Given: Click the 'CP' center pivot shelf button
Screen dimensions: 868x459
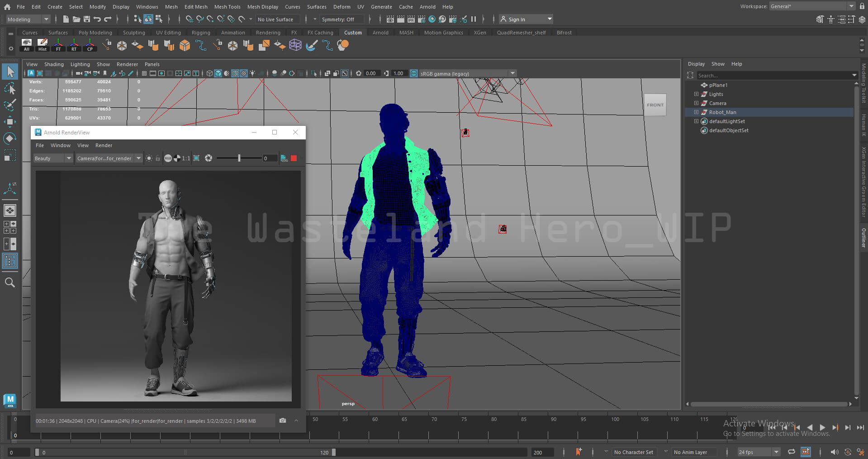Looking at the screenshot, I should click(x=90, y=45).
